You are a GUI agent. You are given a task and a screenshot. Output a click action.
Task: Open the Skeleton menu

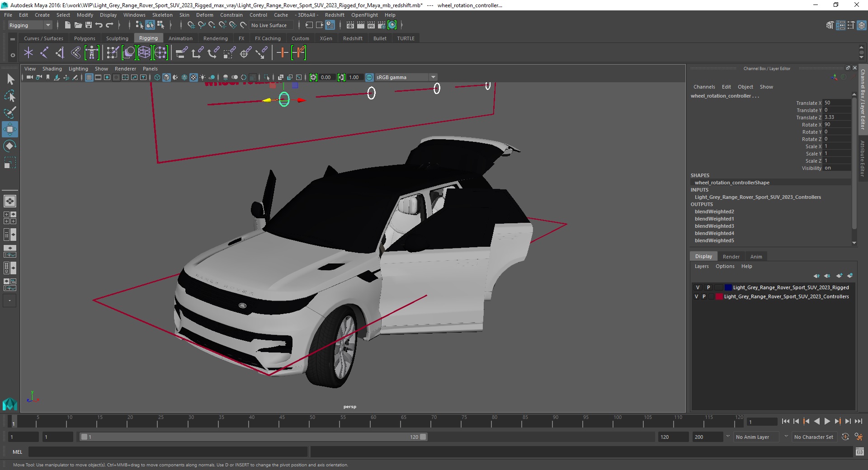click(162, 15)
